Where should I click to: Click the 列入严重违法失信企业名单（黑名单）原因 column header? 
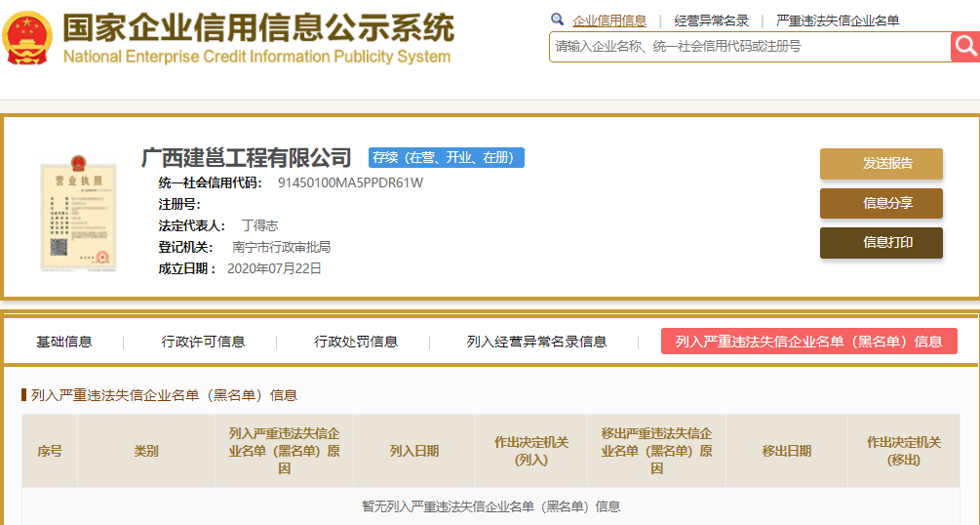[x=285, y=451]
